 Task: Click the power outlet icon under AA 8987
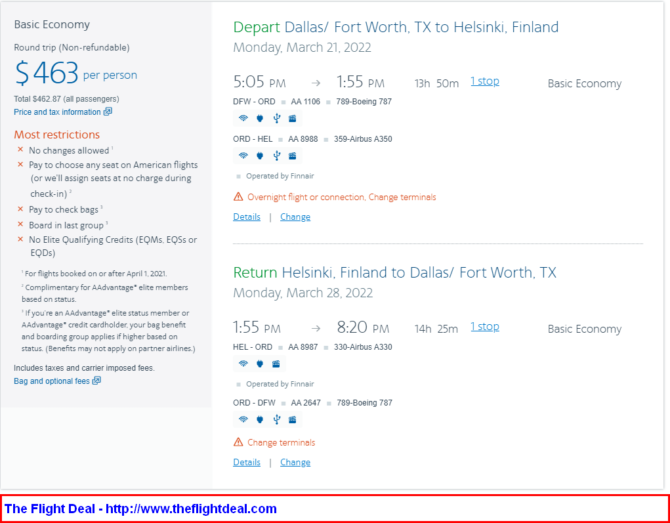[260, 364]
